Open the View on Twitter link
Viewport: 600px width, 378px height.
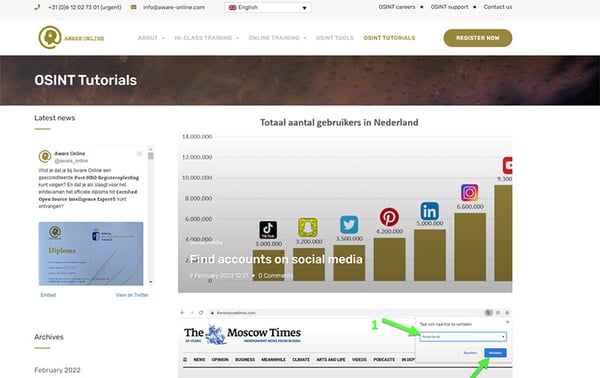point(132,295)
